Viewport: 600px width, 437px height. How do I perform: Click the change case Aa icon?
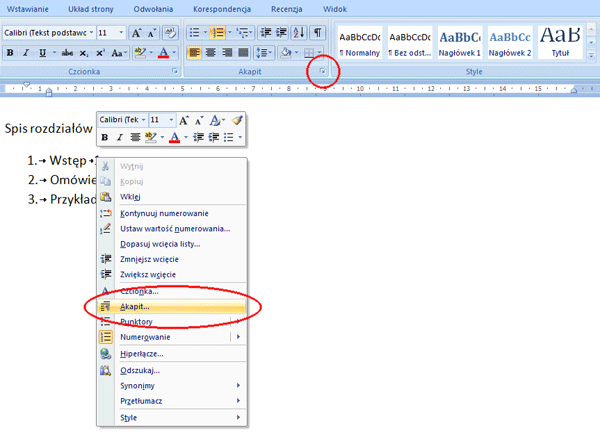117,53
